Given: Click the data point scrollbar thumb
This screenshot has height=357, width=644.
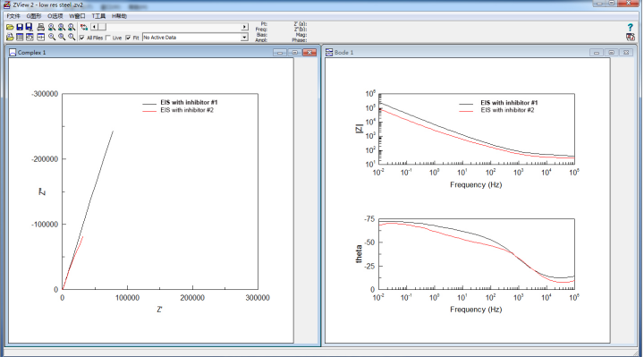Looking at the screenshot, I should pyautogui.click(x=102, y=27).
